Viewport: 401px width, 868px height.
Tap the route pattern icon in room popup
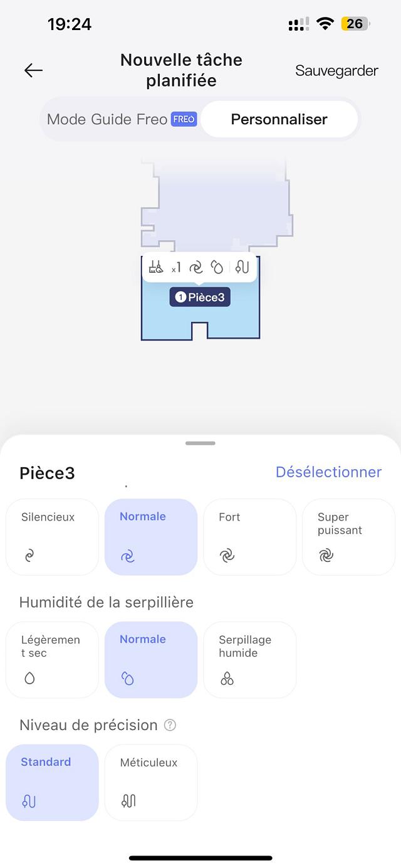(242, 268)
